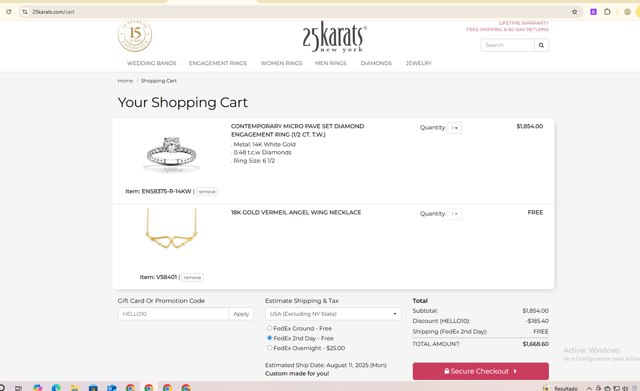The height and width of the screenshot is (391, 640).
Task: Open File Explorer from the taskbar
Action: pos(74,387)
